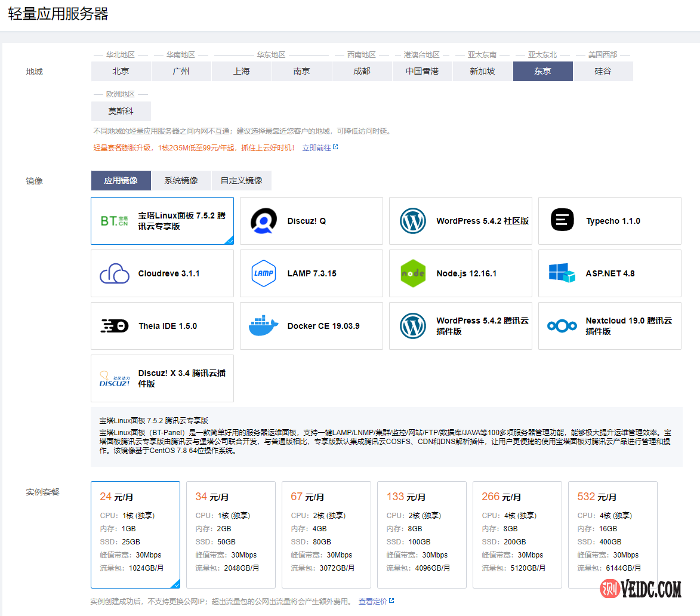The image size is (700, 616).
Task: Click the Cloudreve cloud icon
Action: 115,273
